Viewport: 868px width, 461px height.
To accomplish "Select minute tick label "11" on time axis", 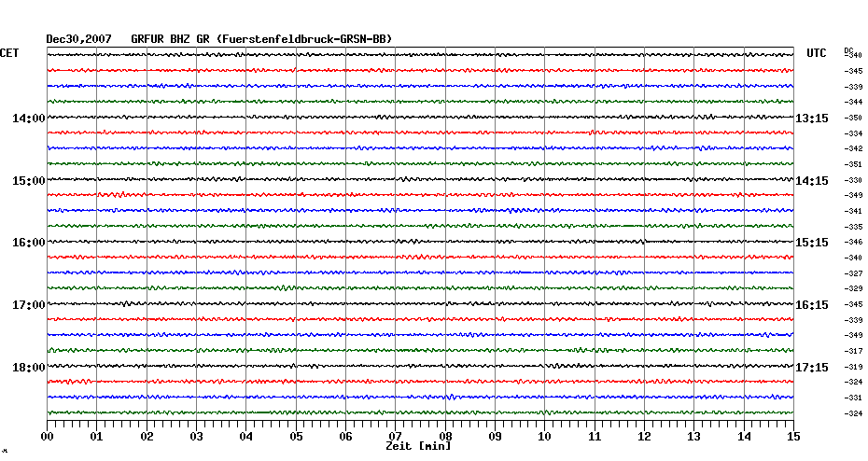I will tap(595, 437).
